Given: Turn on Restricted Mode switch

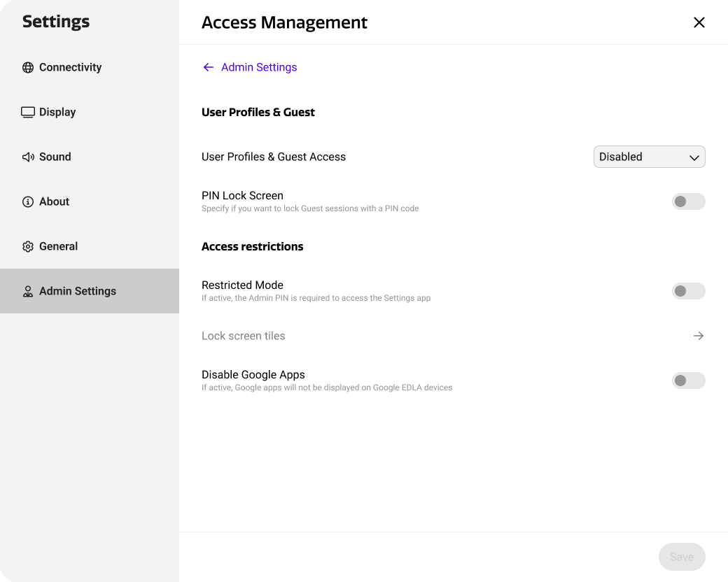Looking at the screenshot, I should 688,292.
